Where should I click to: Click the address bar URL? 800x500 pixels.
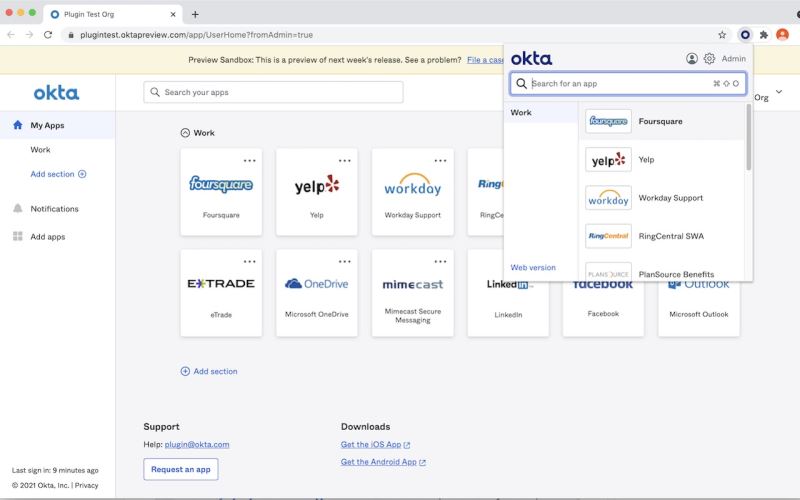(196, 35)
